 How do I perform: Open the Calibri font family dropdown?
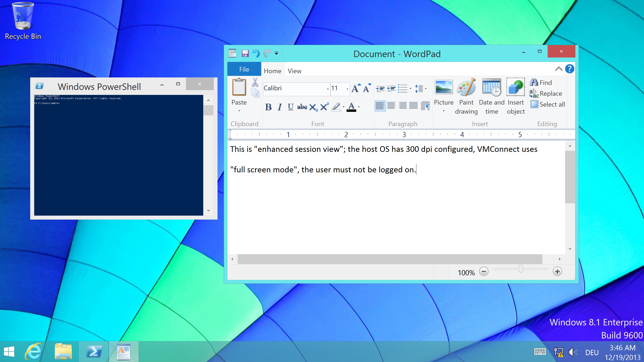(x=328, y=89)
